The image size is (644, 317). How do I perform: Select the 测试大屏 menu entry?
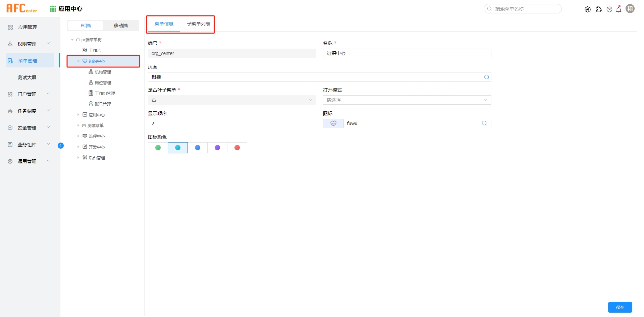point(27,77)
